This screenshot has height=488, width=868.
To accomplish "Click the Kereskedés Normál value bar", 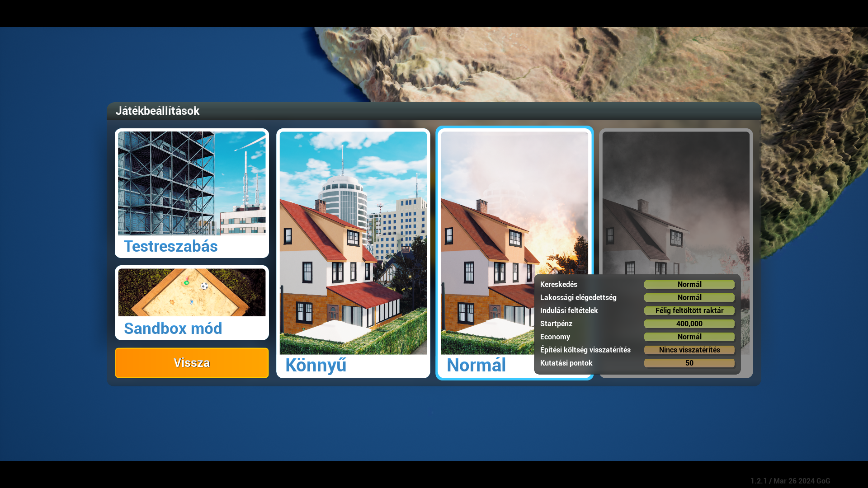I will pos(689,284).
